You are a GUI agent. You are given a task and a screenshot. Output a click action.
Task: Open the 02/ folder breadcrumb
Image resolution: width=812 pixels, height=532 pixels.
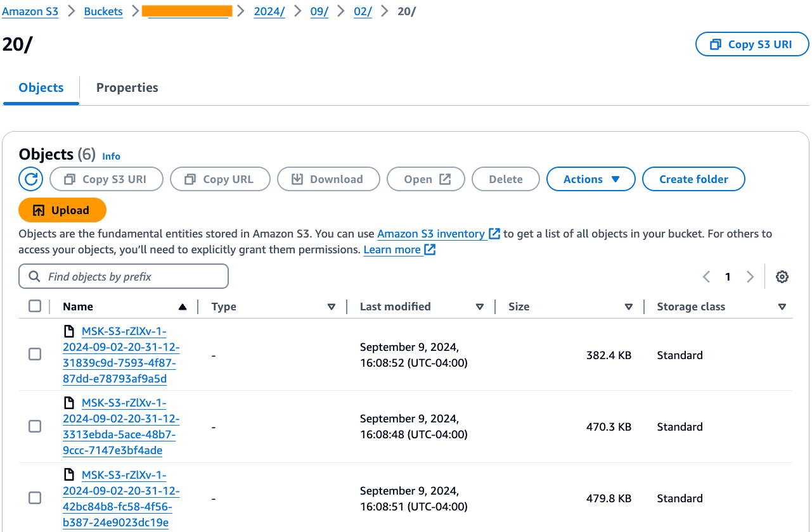(363, 11)
